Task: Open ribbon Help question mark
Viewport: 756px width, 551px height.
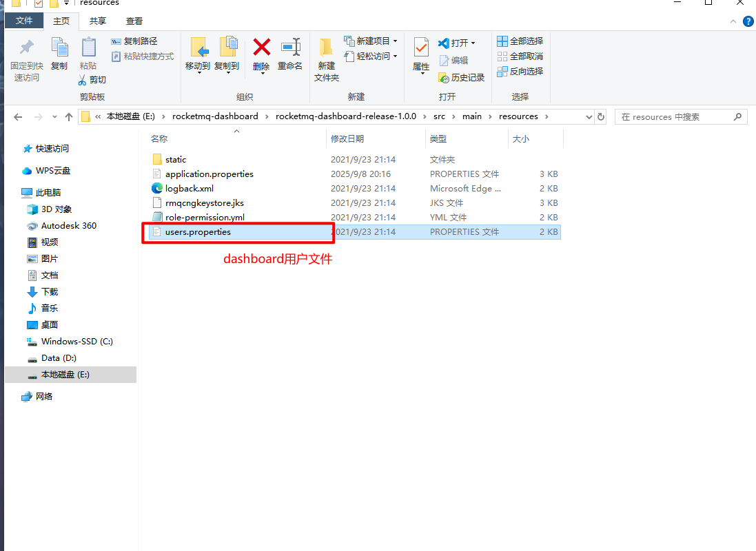Action: (x=748, y=21)
